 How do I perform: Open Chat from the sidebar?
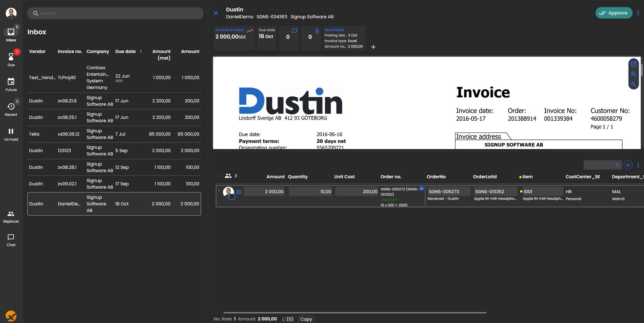11,240
